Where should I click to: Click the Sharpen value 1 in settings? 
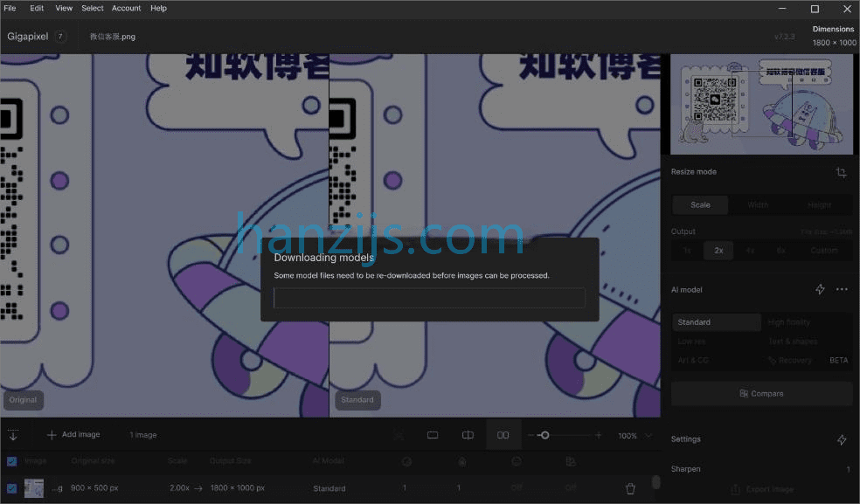coord(848,469)
